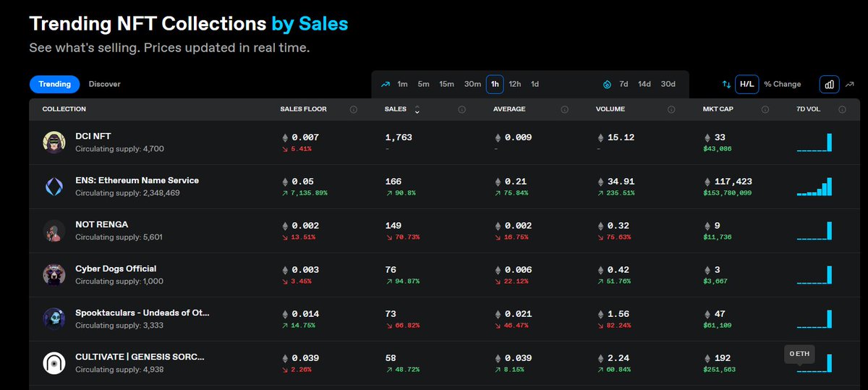
Task: Open CULTIVATE | GENESIS SORC collection
Action: coord(140,357)
